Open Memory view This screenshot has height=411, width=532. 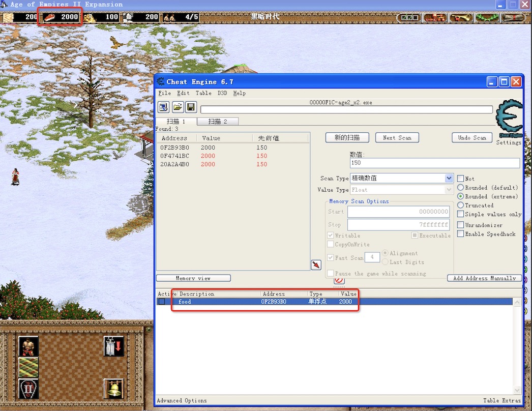[193, 278]
